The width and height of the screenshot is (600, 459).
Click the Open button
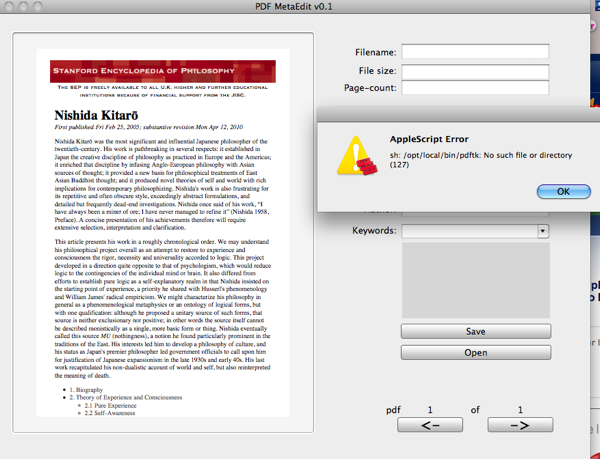476,352
